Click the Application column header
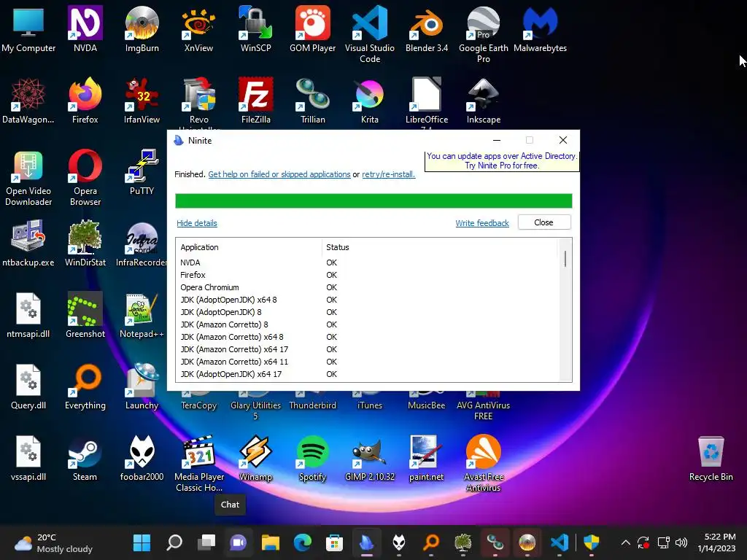This screenshot has height=560, width=747. pos(249,247)
